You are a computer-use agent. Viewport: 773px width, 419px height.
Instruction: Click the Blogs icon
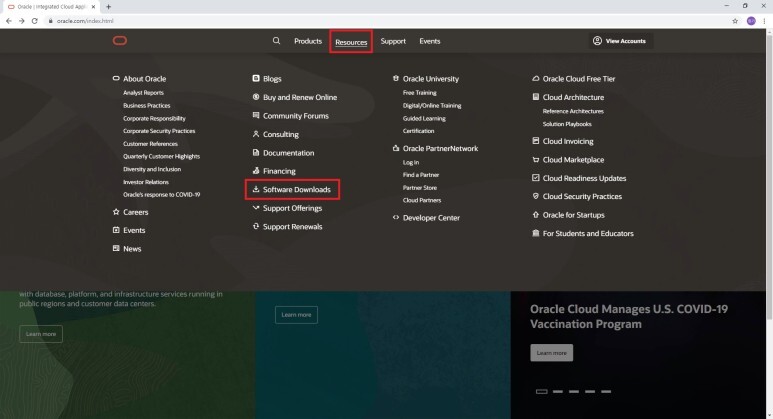click(256, 78)
